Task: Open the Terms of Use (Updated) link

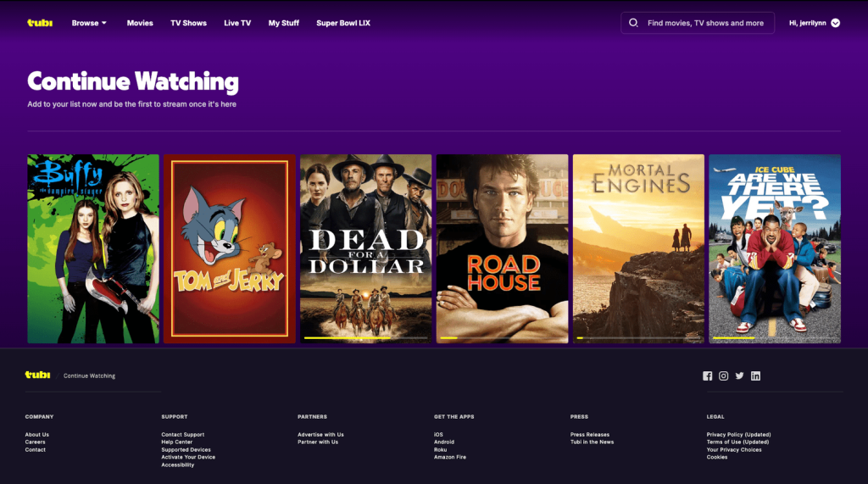Action: 738,442
